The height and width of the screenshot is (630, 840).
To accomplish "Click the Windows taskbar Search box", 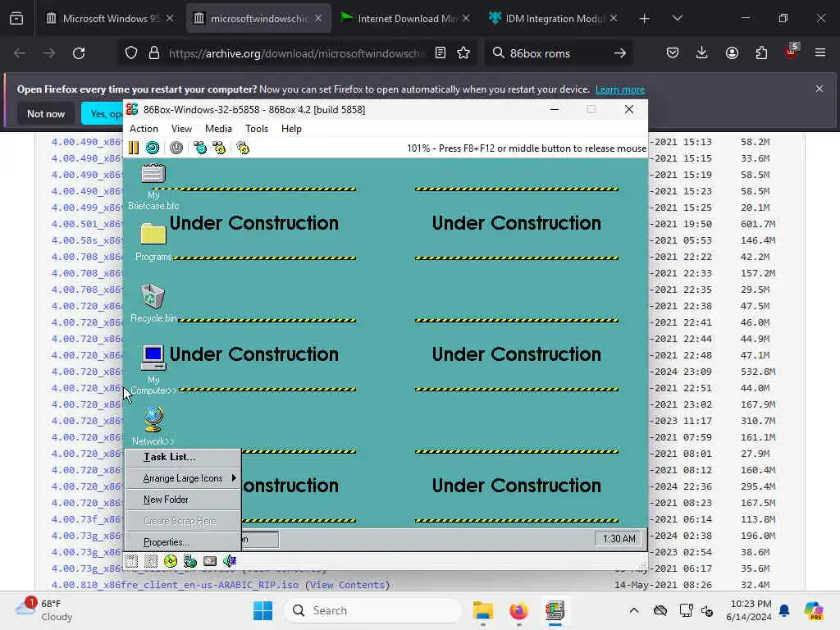I will (x=373, y=610).
